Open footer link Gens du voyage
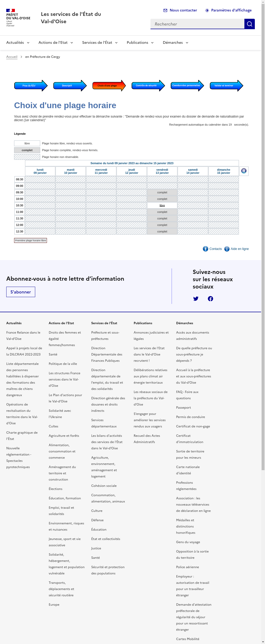The height and width of the screenshot is (644, 265). click(x=188, y=542)
